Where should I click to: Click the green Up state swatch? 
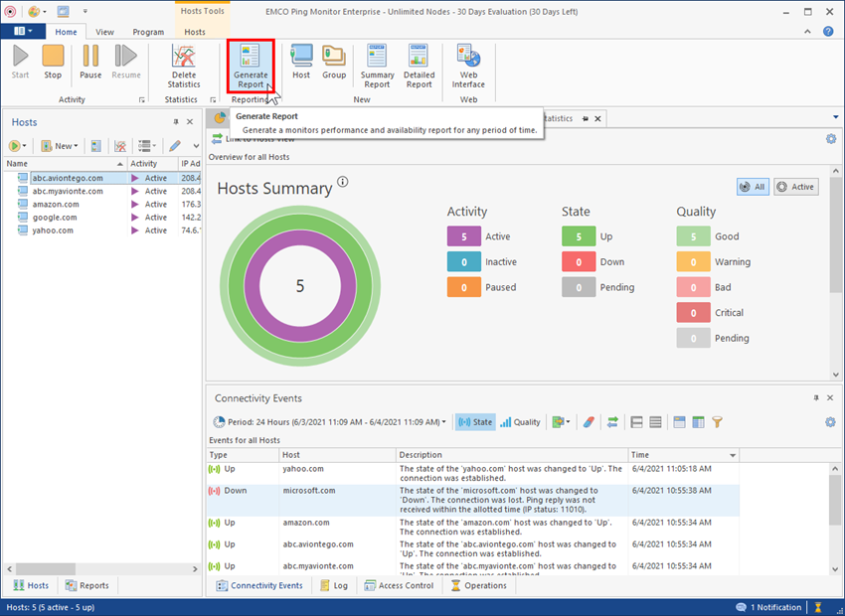click(x=579, y=236)
